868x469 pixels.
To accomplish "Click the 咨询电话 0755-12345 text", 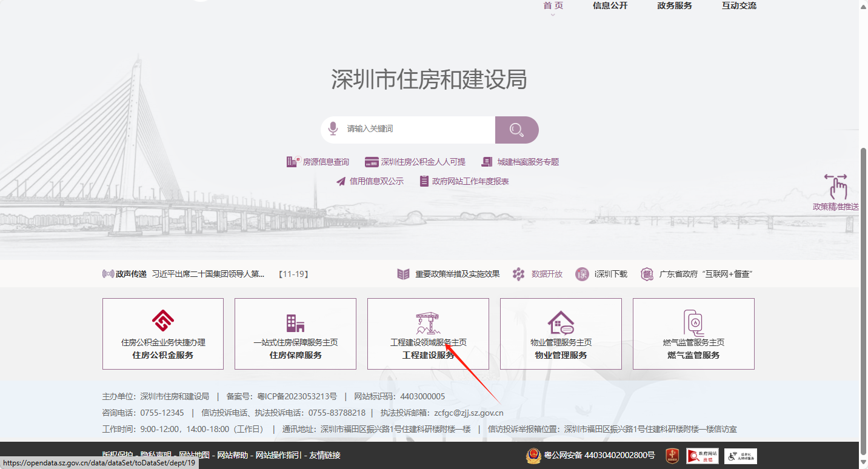I will click(143, 413).
